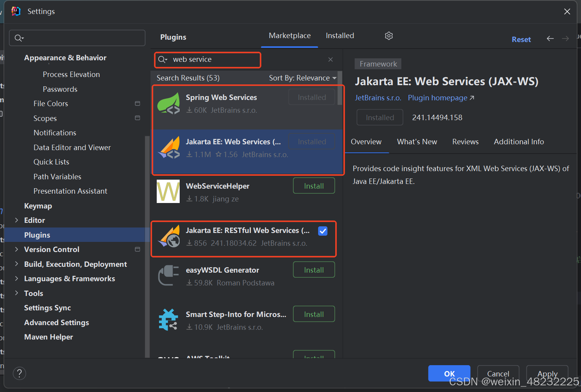Click the Reset link
The width and height of the screenshot is (581, 392).
click(x=521, y=39)
